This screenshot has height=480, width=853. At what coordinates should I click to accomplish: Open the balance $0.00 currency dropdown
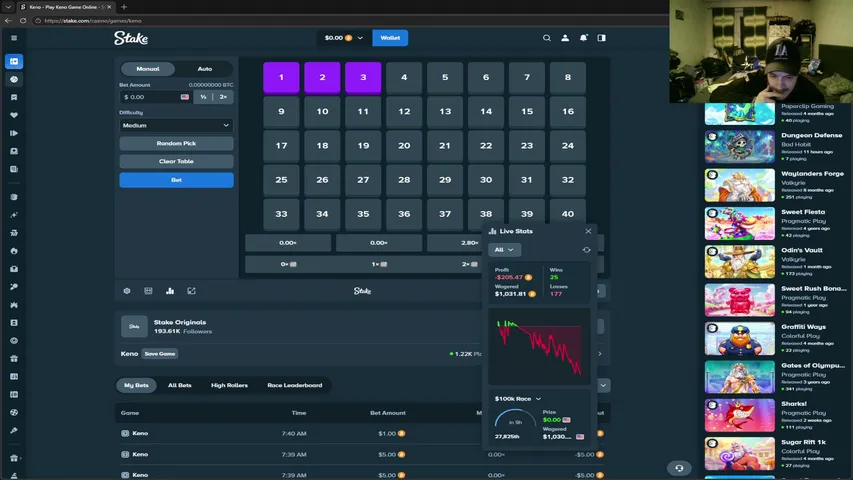[x=343, y=38]
